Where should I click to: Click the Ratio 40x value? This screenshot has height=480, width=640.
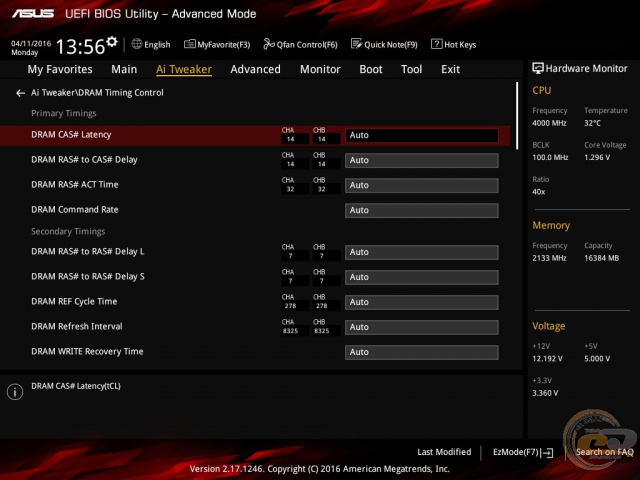point(539,192)
